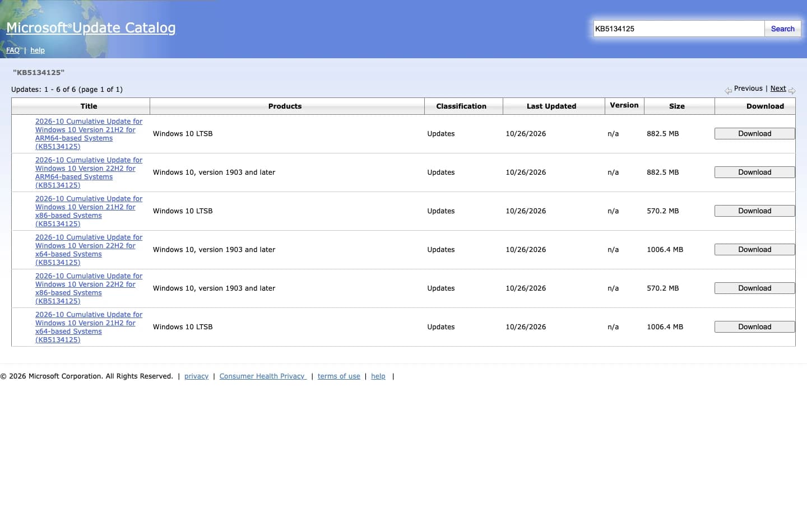Sort by Title column header

pyautogui.click(x=89, y=106)
